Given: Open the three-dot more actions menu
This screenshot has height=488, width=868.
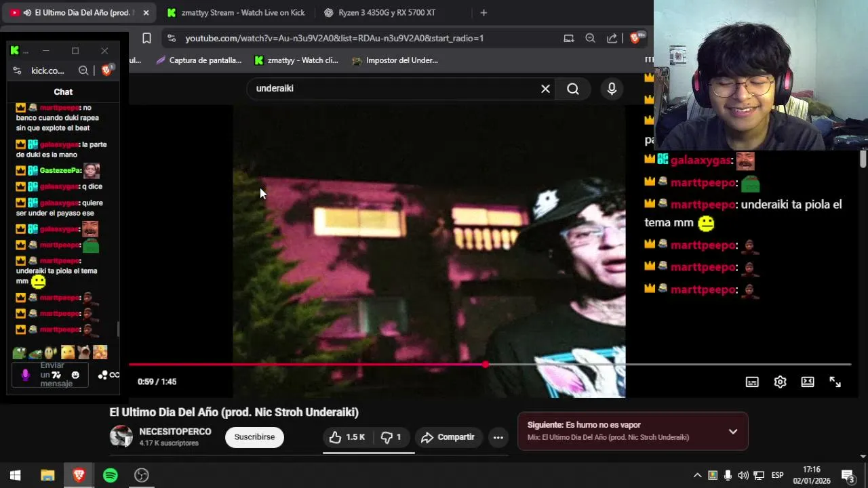Looking at the screenshot, I should tap(498, 437).
